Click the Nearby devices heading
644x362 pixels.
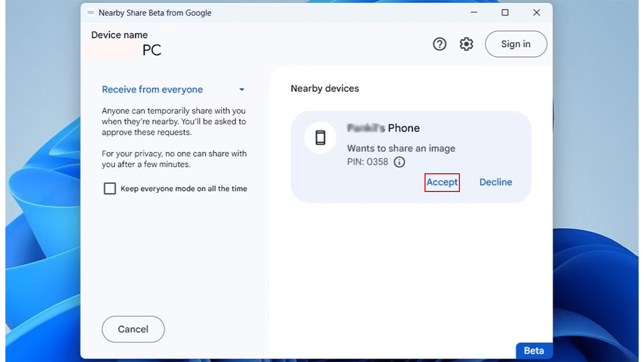coord(325,88)
